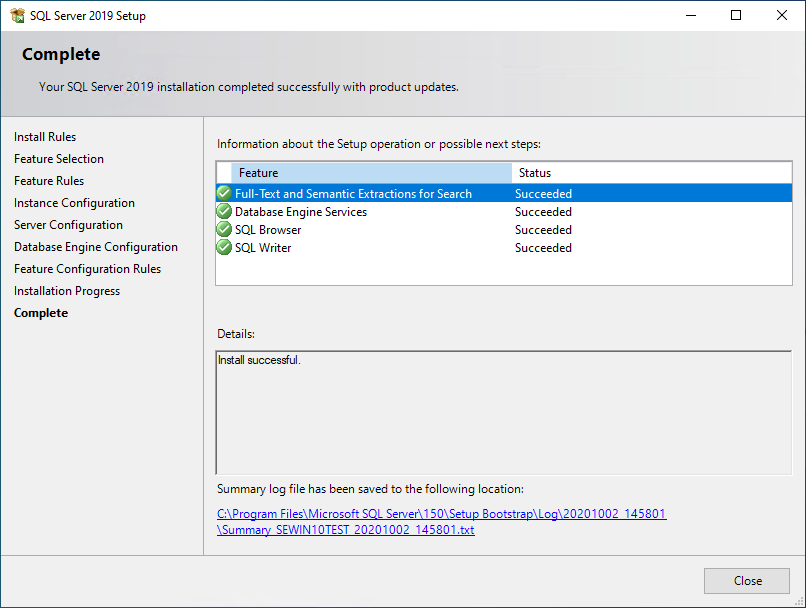This screenshot has width=806, height=608.
Task: Click green checkmark next to Database Engine Services
Action: coord(224,212)
